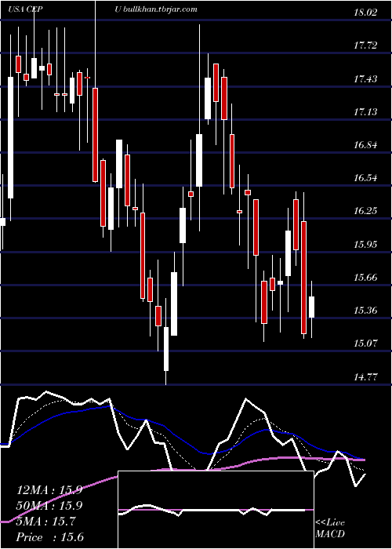Click the USA CEP ticker title
Image resolution: width=392 pixels, height=549 pixels.
26,9
